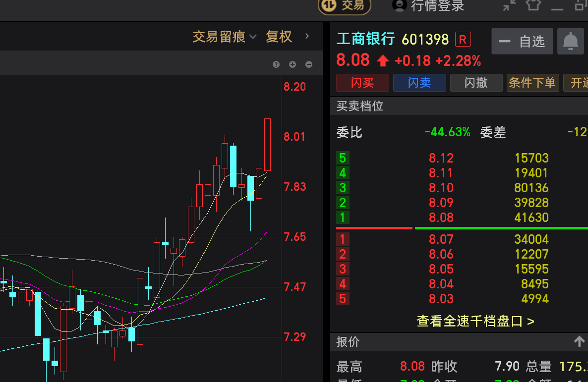Open 查看全速千档盘口 link

pyautogui.click(x=475, y=321)
